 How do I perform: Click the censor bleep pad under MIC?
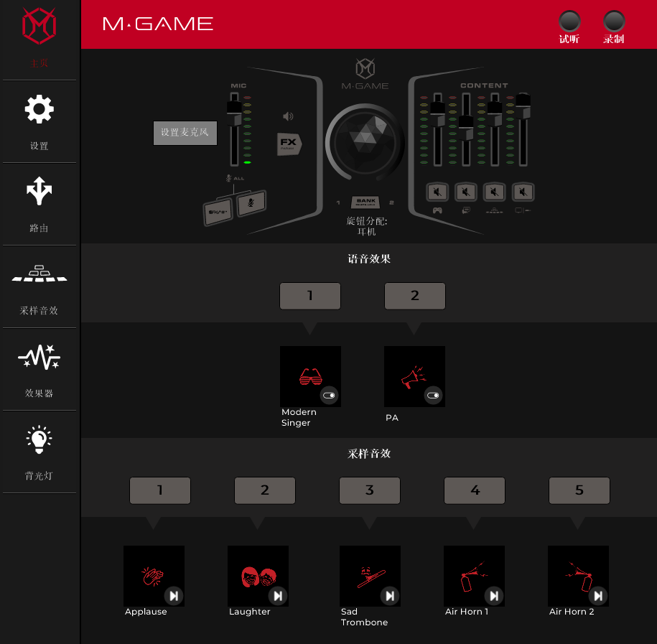(x=218, y=212)
